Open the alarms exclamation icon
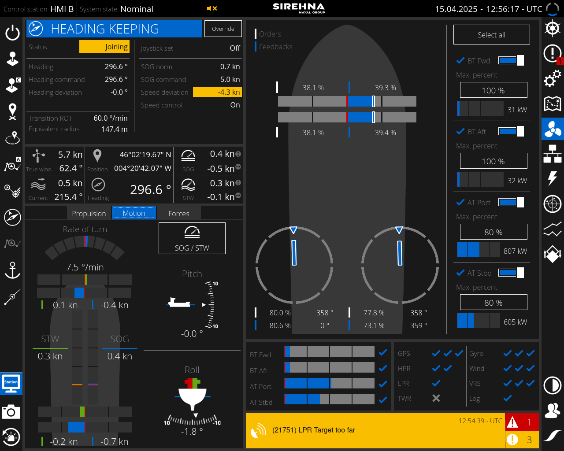 pos(552,54)
